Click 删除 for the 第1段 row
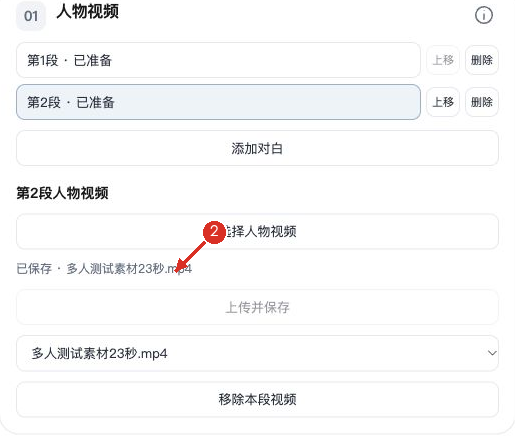The image size is (515, 445). pos(482,60)
